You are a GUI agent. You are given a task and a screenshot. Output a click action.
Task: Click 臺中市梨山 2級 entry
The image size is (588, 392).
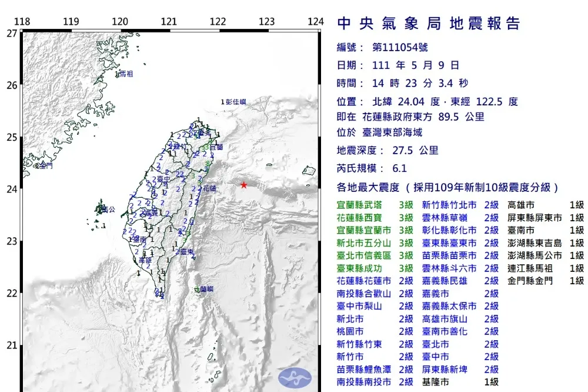[x=375, y=307]
